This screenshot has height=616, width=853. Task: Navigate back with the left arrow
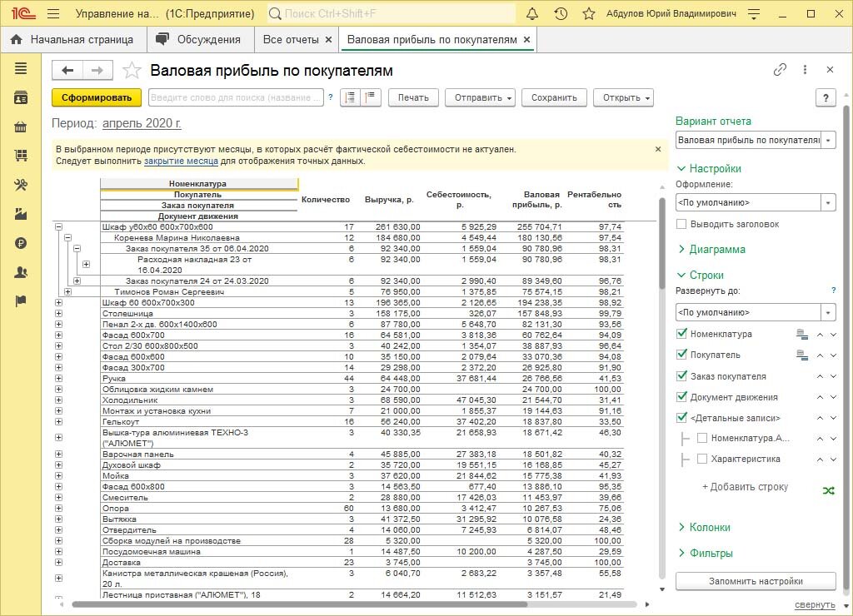pyautogui.click(x=67, y=71)
